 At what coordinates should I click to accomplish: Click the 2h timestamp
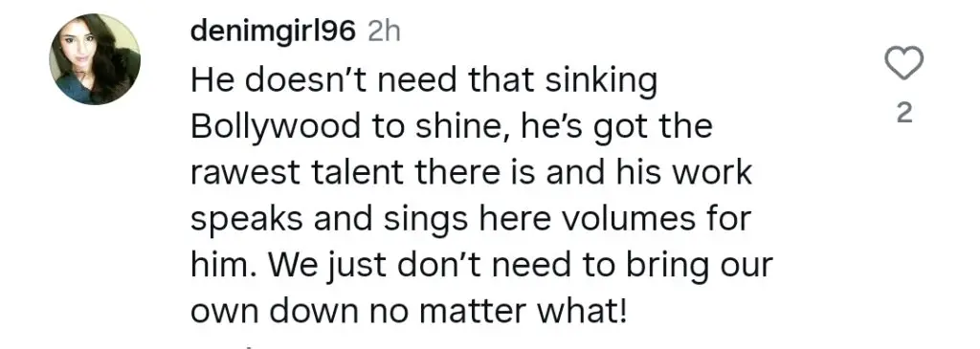(x=384, y=32)
